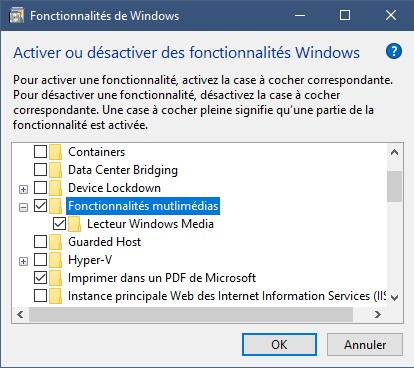Viewport: 414px width, 368px height.
Task: Click the Hyper-V folder icon
Action: (x=55, y=260)
